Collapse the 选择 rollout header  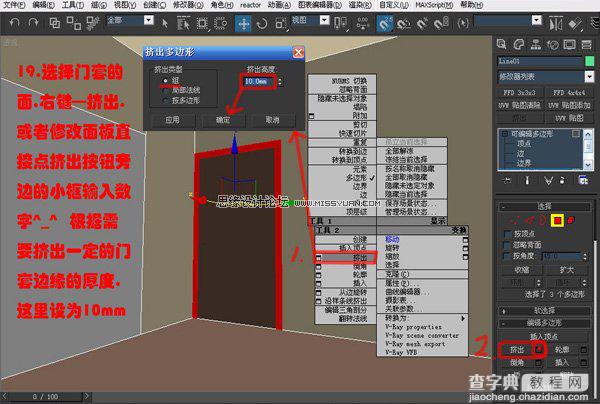pos(544,207)
